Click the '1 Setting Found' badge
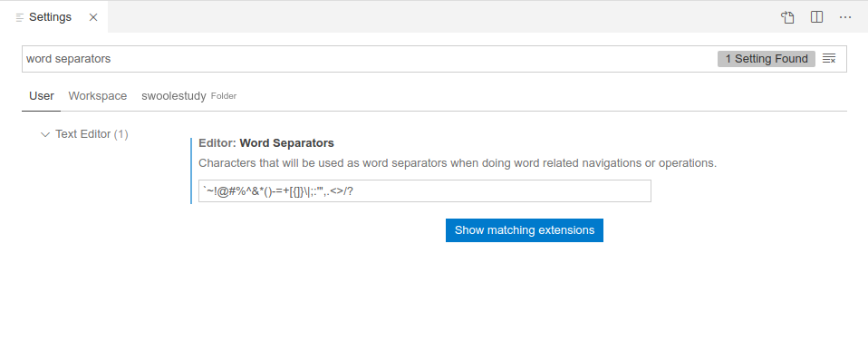This screenshot has width=868, height=351. tap(767, 59)
